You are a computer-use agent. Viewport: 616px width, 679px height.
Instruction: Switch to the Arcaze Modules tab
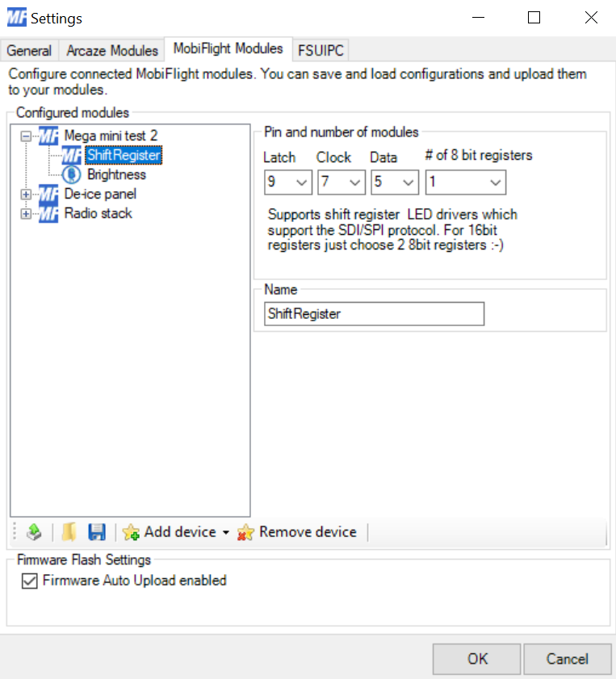112,51
